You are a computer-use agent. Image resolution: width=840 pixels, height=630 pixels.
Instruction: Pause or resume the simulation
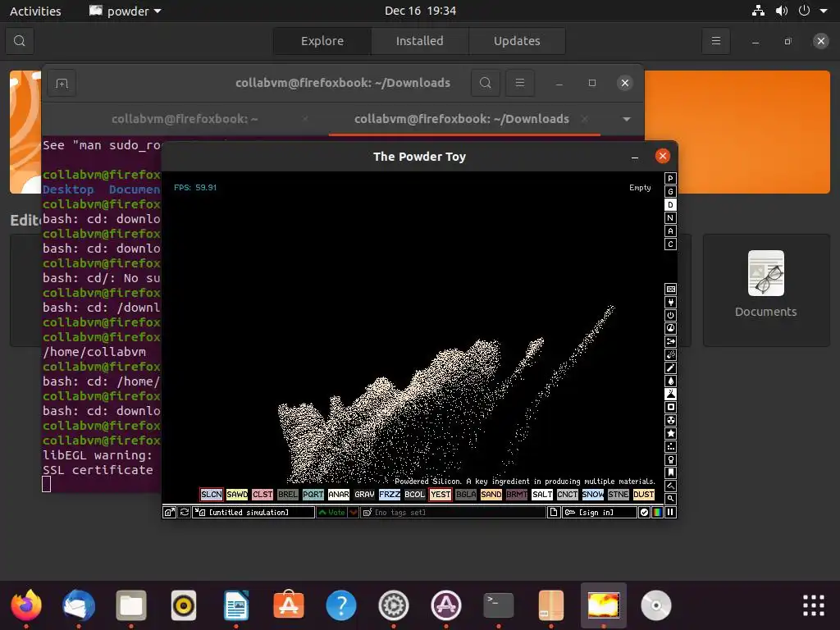point(670,512)
